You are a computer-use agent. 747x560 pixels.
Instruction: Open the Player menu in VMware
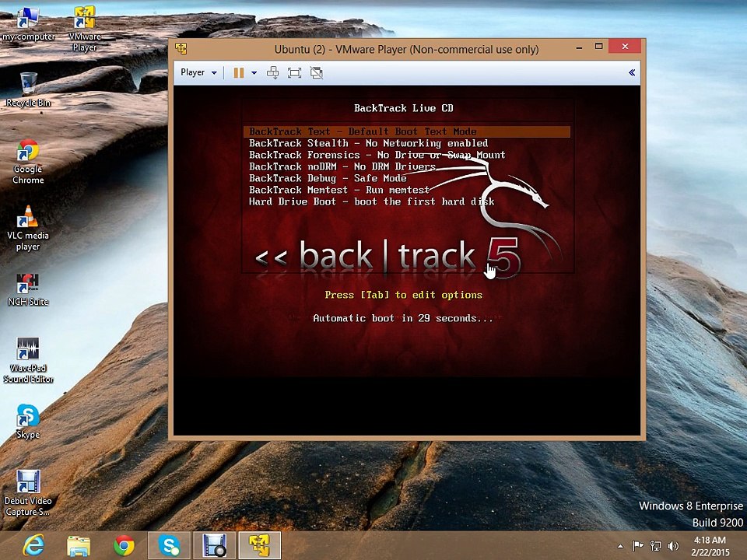pos(198,72)
